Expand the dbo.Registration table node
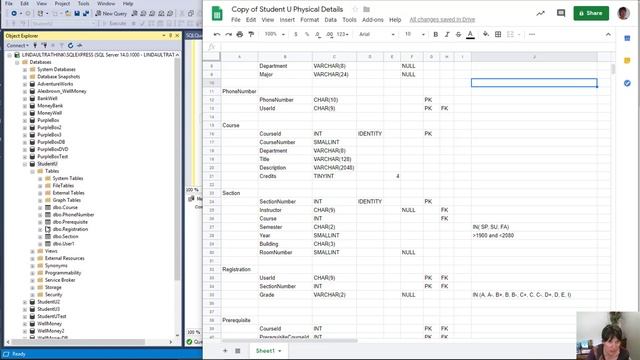 pos(40,229)
